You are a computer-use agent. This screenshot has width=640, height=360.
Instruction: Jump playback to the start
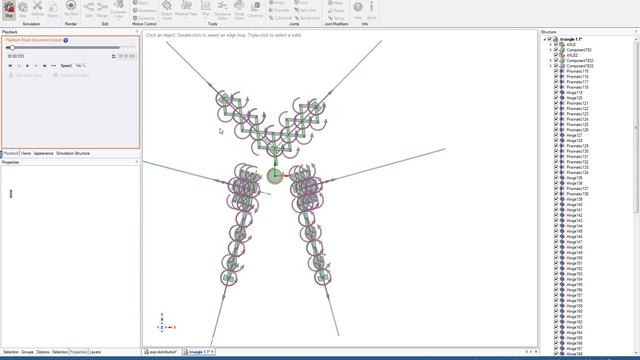click(x=10, y=65)
